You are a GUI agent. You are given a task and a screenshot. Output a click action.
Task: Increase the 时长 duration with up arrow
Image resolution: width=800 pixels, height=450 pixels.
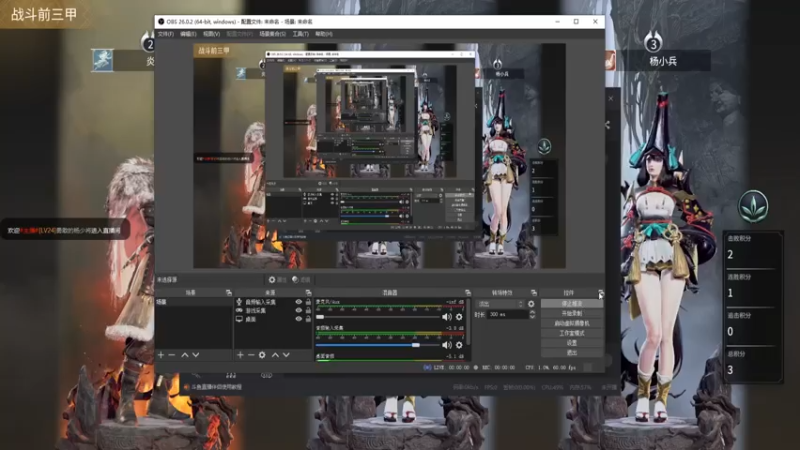coord(532,312)
